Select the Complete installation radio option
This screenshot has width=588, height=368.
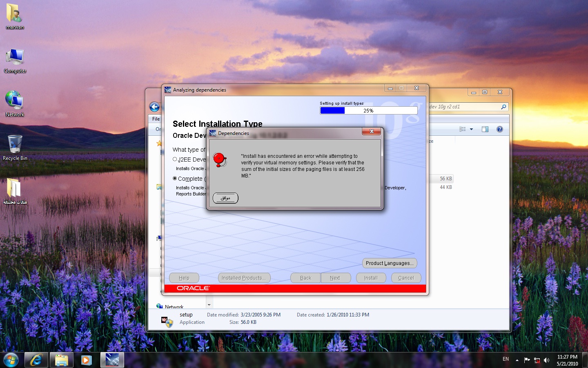[175, 178]
